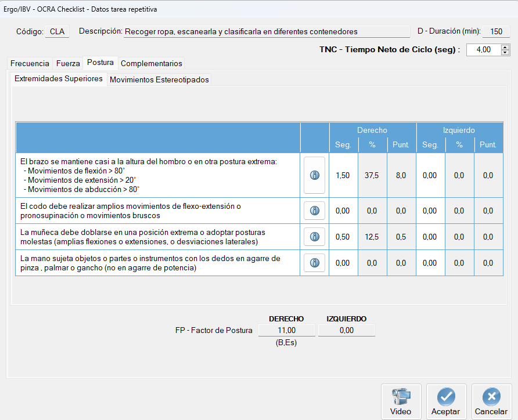Viewport: 518px width, 420px height.
Task: Select the Extremidades Superiores subtab
Action: pos(58,78)
